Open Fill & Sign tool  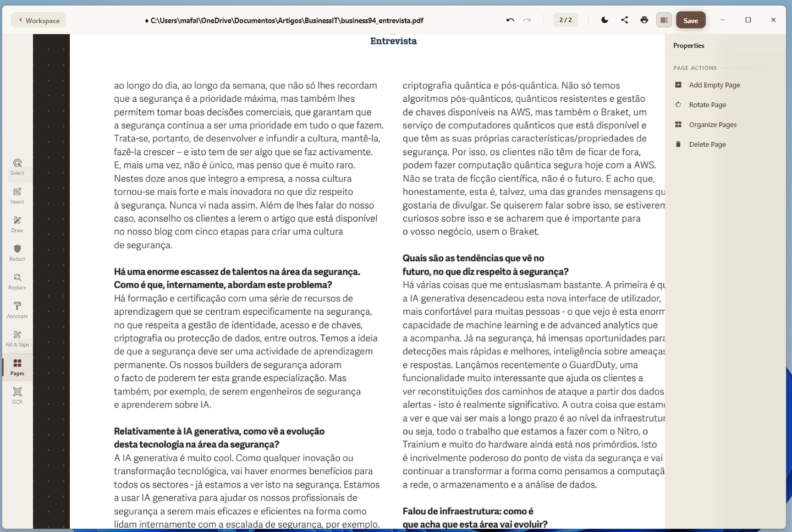click(x=17, y=338)
